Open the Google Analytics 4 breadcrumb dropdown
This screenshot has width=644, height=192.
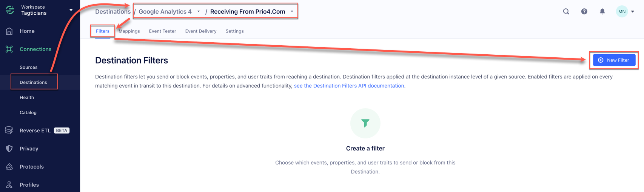(x=199, y=11)
